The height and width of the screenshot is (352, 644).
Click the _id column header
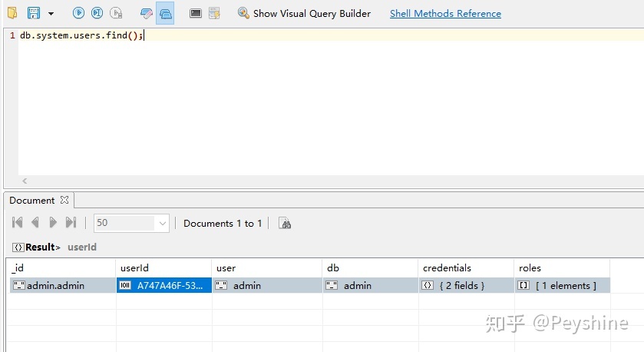coord(62,267)
